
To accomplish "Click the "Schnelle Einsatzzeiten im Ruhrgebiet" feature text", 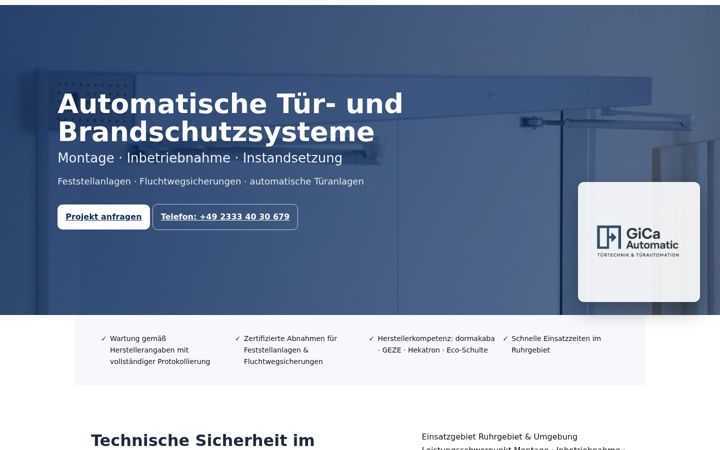I will tap(556, 344).
